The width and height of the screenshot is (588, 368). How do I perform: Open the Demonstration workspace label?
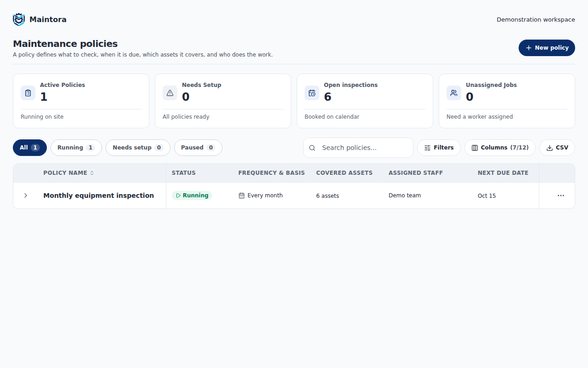tap(536, 19)
